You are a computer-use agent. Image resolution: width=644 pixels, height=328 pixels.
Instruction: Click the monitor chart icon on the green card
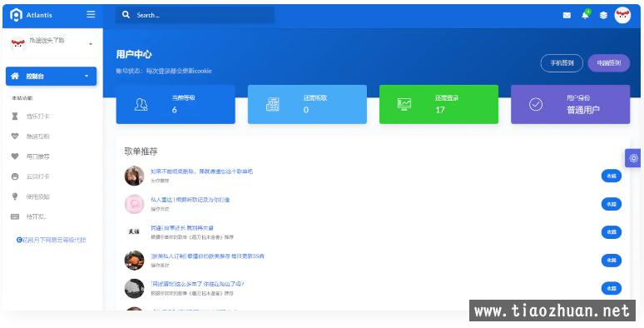click(x=404, y=104)
